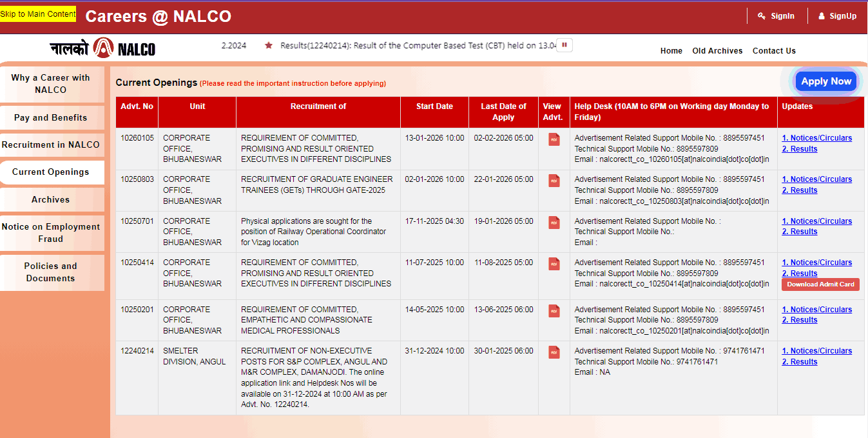868x438 pixels.
Task: Select Pay and Benefits in sidebar
Action: point(51,117)
